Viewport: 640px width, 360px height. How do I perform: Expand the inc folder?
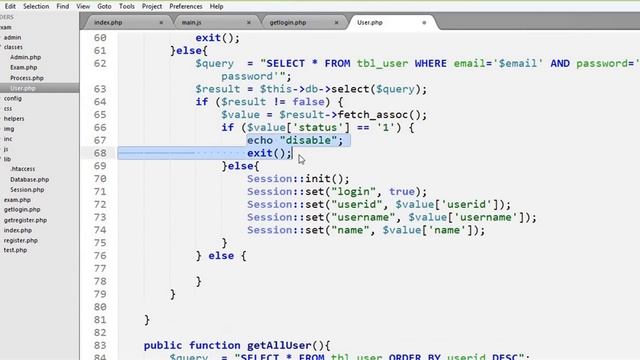tap(8, 139)
